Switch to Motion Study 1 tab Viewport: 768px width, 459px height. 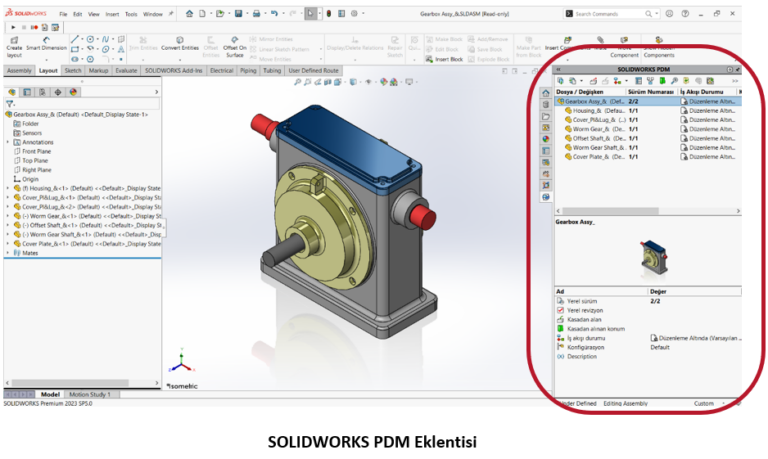click(x=92, y=394)
